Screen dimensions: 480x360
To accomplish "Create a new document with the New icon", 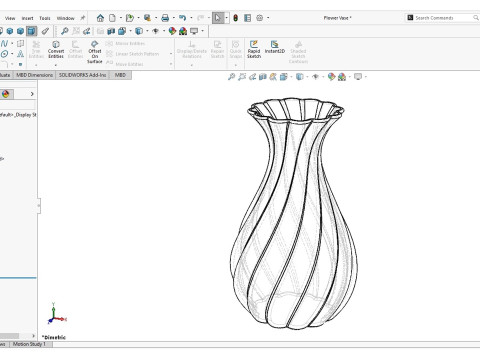I will (x=113, y=18).
